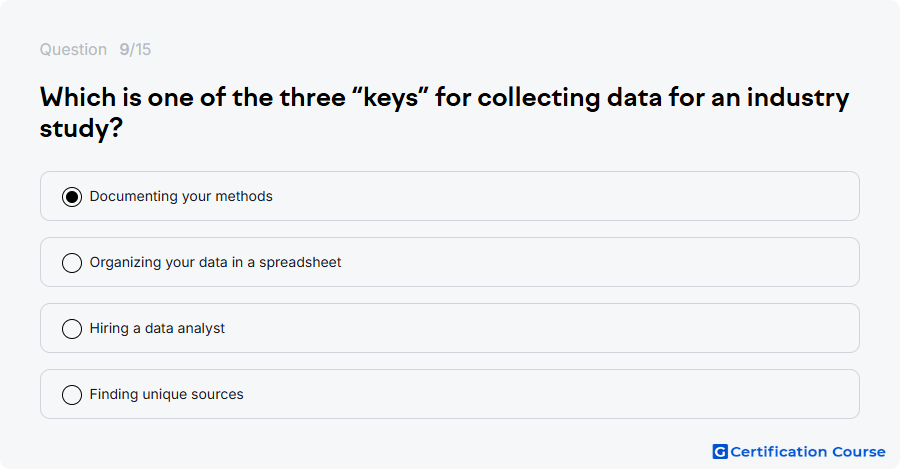This screenshot has height=469, width=900.
Task: Click the 9/15 question counter
Action: coord(135,49)
